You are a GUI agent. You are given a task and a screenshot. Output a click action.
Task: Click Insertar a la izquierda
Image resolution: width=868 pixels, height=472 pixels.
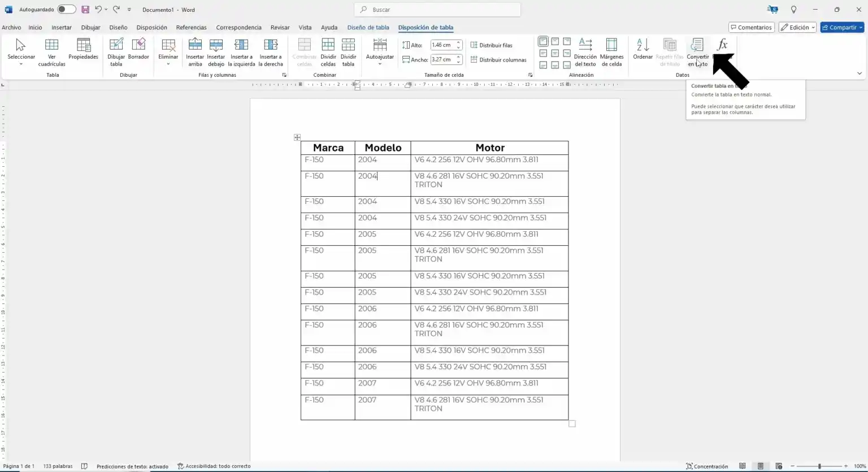coord(241,52)
